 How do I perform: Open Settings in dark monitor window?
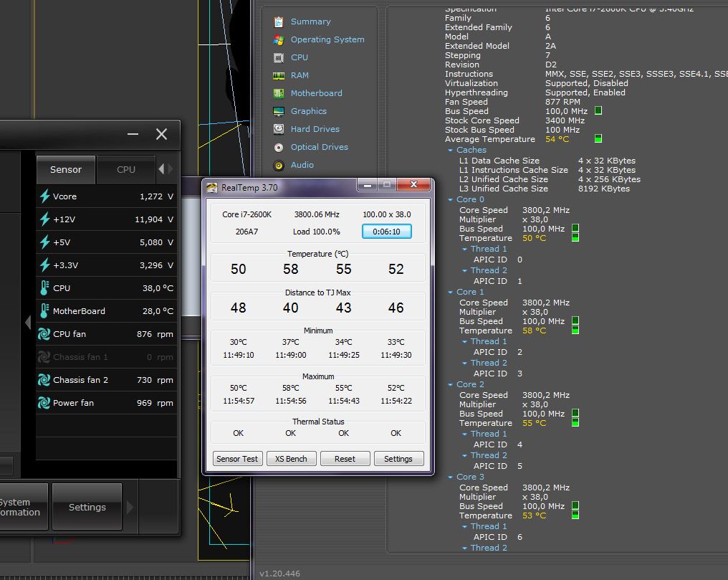[x=87, y=507]
